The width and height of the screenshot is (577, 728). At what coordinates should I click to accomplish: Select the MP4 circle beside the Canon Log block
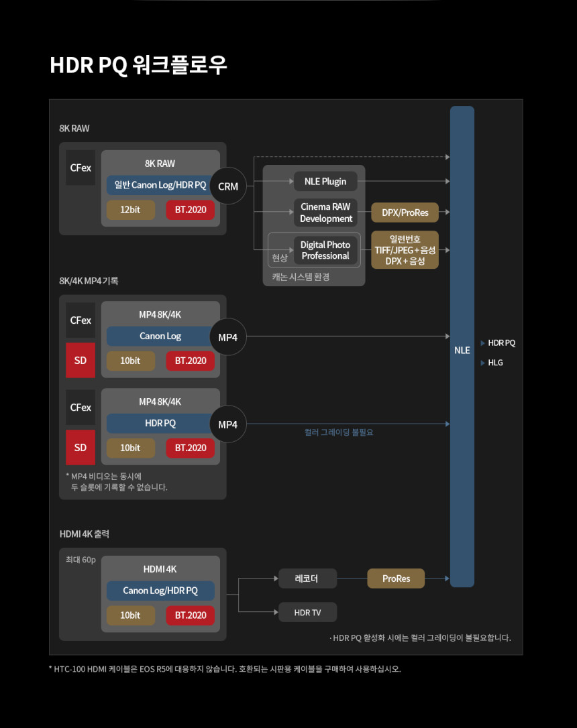[x=228, y=338]
